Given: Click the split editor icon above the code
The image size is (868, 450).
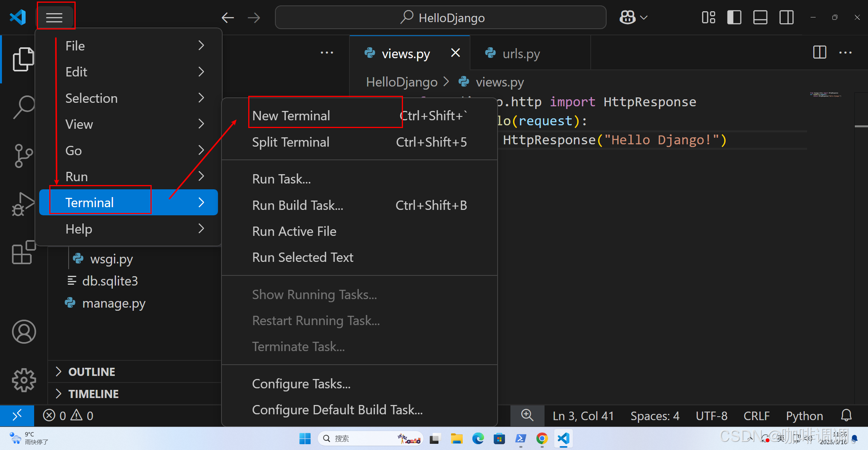Looking at the screenshot, I should tap(819, 52).
